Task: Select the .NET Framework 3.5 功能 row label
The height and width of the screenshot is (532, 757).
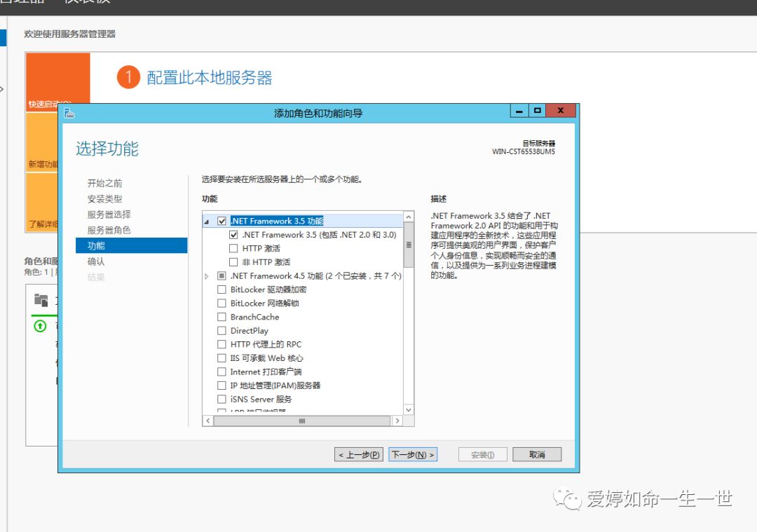Action: 277,221
